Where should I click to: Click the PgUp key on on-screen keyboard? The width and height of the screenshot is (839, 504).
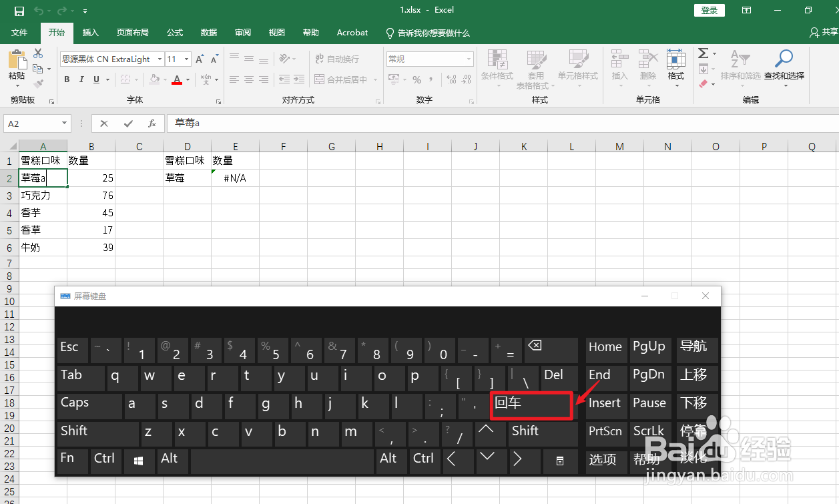(x=651, y=350)
